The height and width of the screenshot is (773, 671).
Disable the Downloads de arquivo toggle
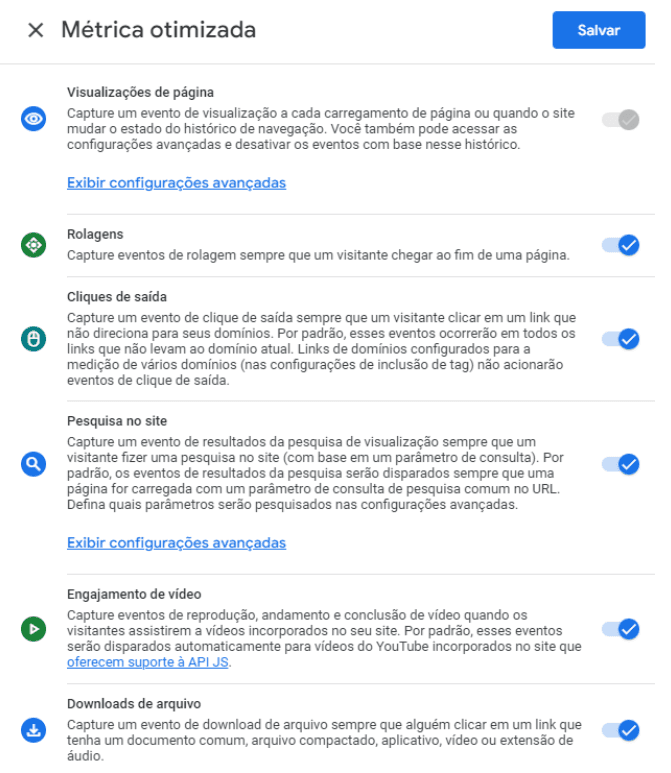[x=621, y=730]
